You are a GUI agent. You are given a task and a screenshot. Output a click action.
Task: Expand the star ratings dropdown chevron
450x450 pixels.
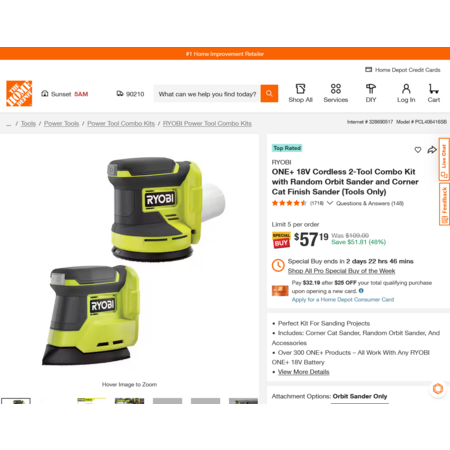click(330, 203)
